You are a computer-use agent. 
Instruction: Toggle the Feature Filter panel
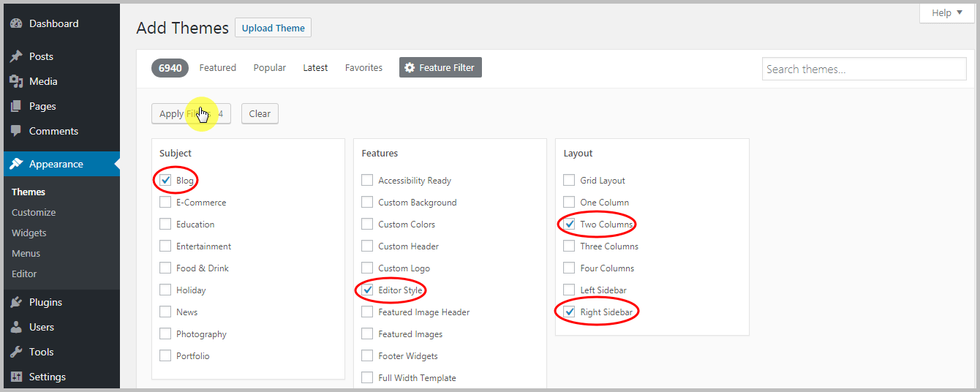(x=440, y=68)
